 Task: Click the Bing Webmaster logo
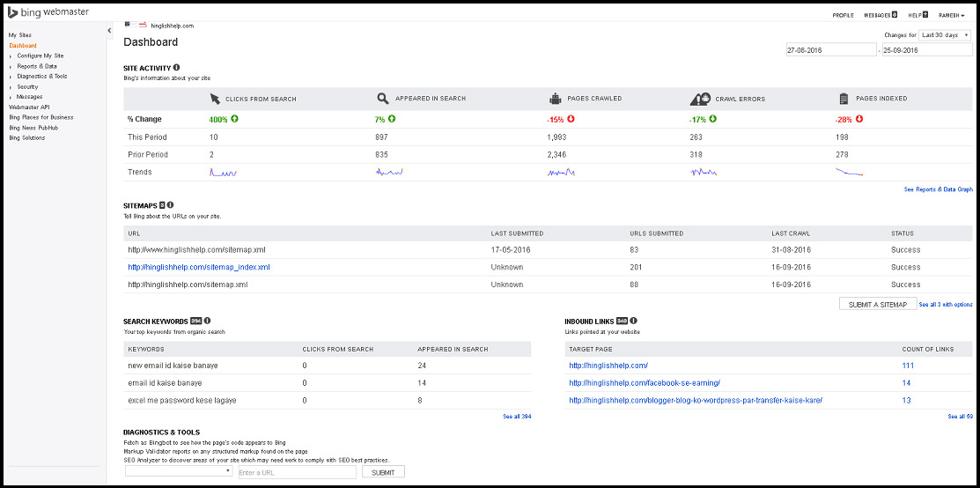[48, 11]
